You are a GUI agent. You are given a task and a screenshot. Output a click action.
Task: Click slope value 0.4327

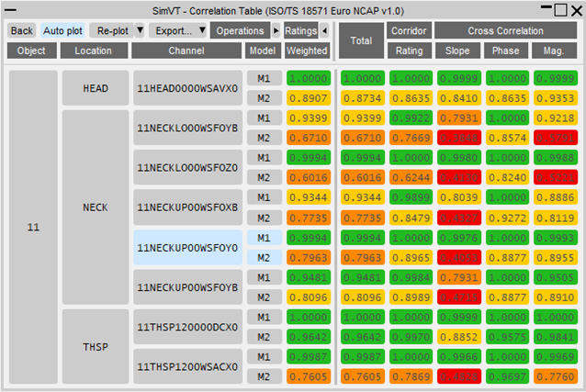click(x=459, y=218)
